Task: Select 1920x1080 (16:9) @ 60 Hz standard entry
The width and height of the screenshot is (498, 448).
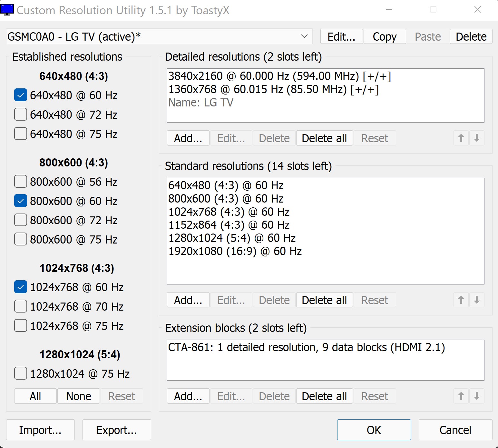Action: [x=235, y=251]
